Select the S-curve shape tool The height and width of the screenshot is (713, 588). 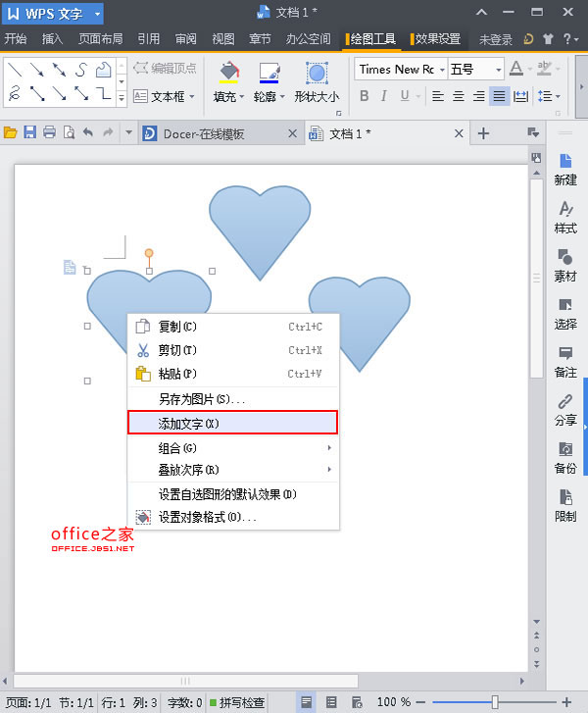[81, 69]
